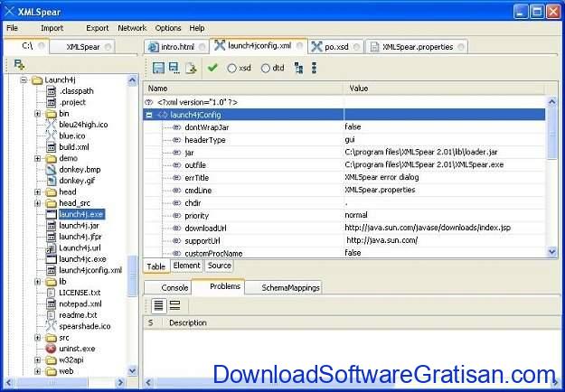Open the Import menu

tap(52, 28)
